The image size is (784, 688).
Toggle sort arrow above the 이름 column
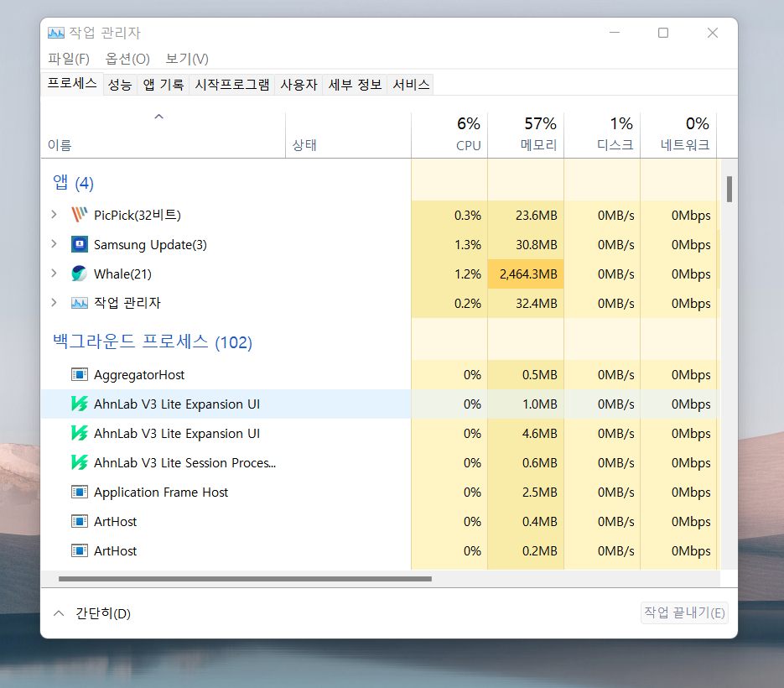(x=159, y=117)
